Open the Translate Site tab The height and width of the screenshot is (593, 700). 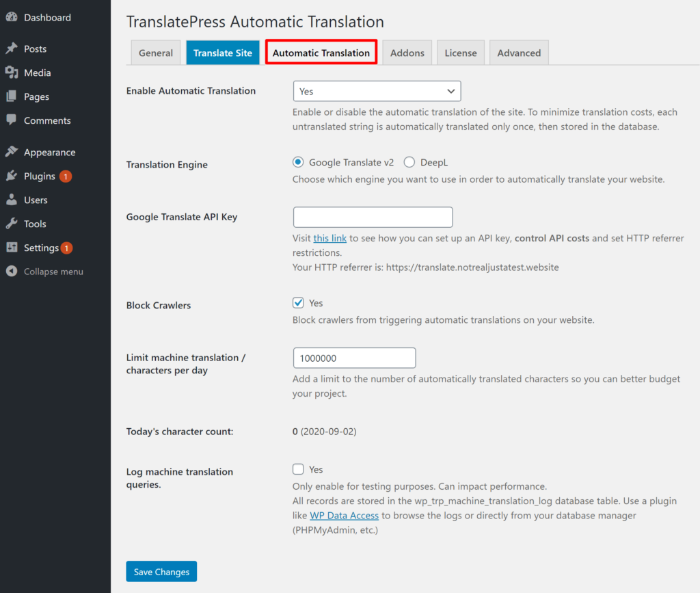[x=223, y=53]
